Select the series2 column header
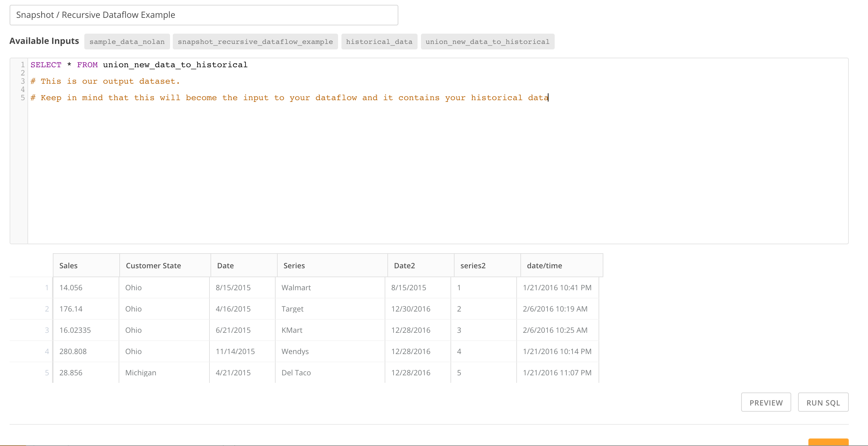The height and width of the screenshot is (446, 868). tap(472, 265)
